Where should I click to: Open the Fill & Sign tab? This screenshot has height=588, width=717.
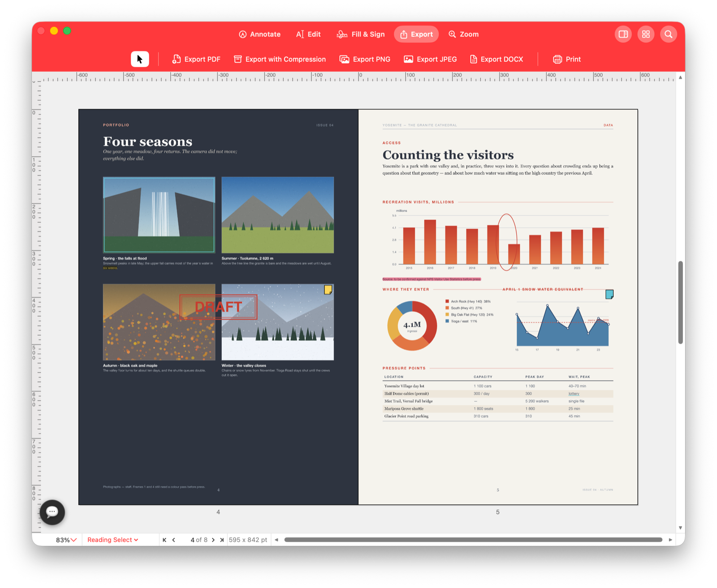click(x=361, y=34)
